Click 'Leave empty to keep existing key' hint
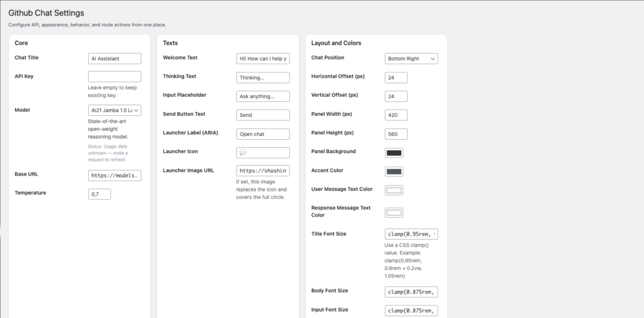644x318 pixels. click(x=113, y=91)
